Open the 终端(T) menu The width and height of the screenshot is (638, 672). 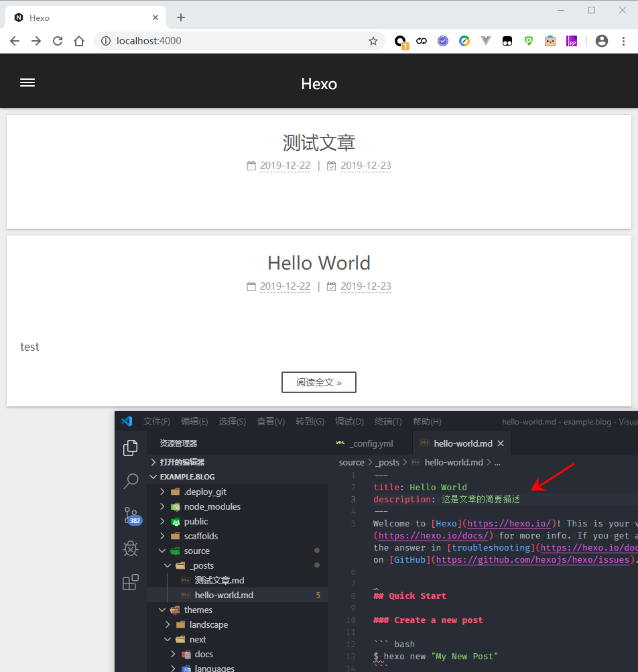click(388, 422)
